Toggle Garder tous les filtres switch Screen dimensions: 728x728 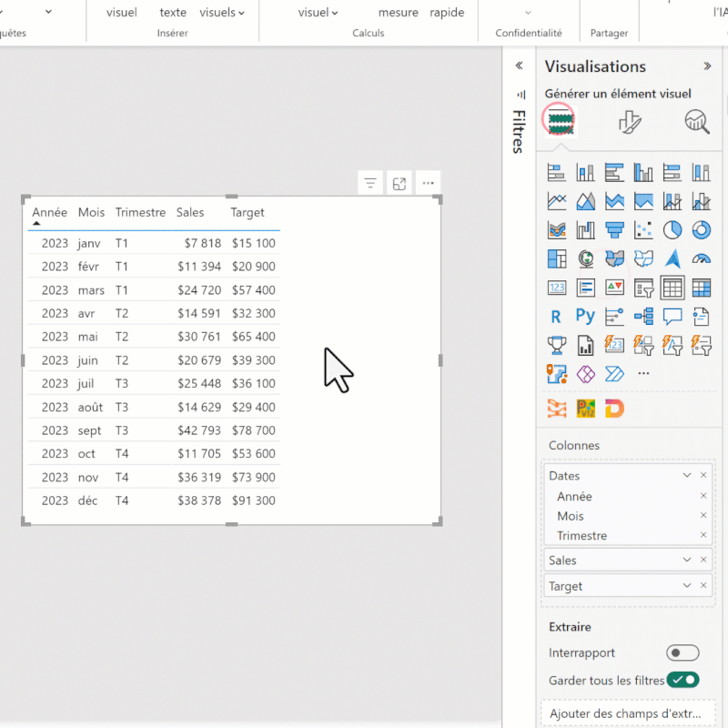[682, 680]
